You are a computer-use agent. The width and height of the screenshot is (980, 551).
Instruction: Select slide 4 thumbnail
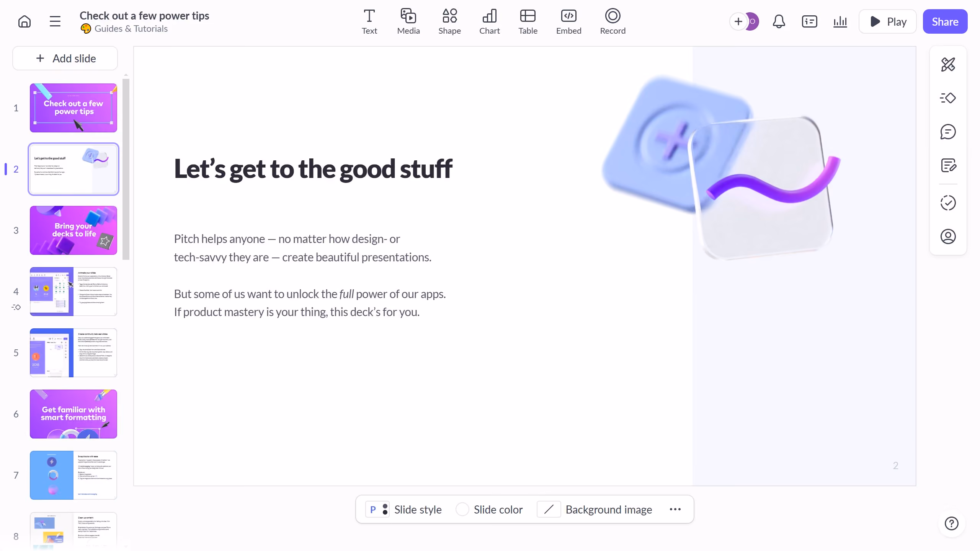[x=73, y=292]
